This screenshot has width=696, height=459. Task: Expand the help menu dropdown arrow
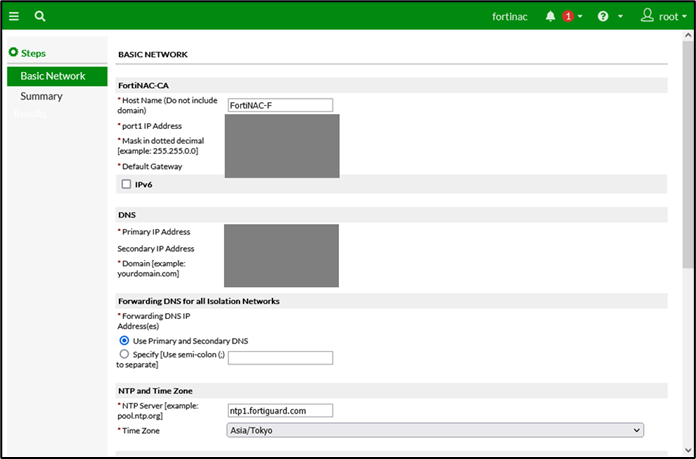click(620, 17)
